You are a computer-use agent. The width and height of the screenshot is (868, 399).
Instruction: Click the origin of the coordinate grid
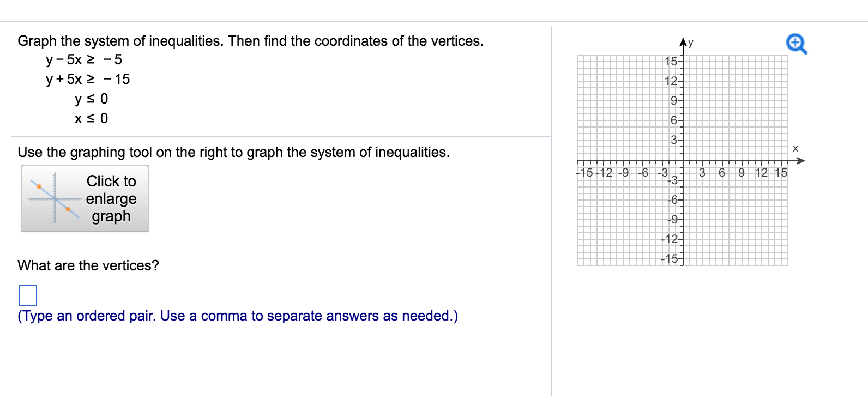(683, 162)
